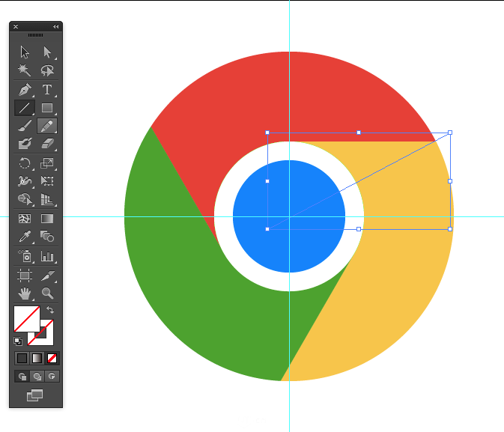This screenshot has height=432, width=504.
Task: Swap fill and stroke arrows
Action: coord(50,310)
